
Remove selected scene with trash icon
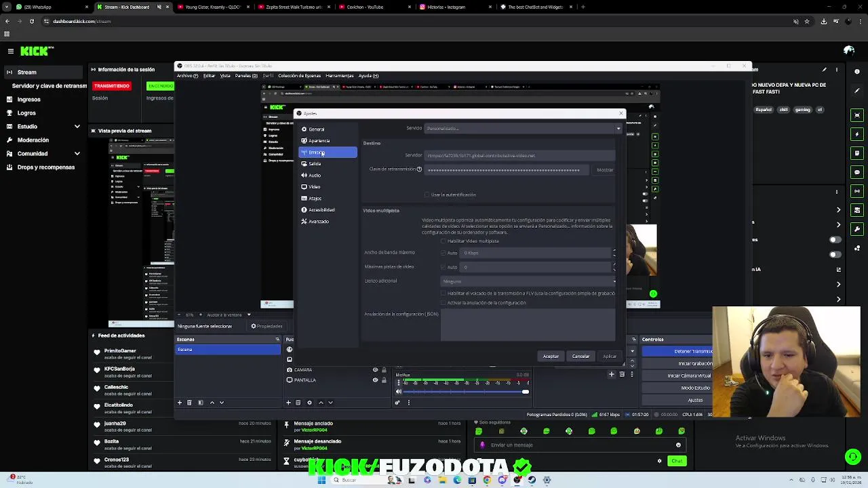pyautogui.click(x=189, y=403)
